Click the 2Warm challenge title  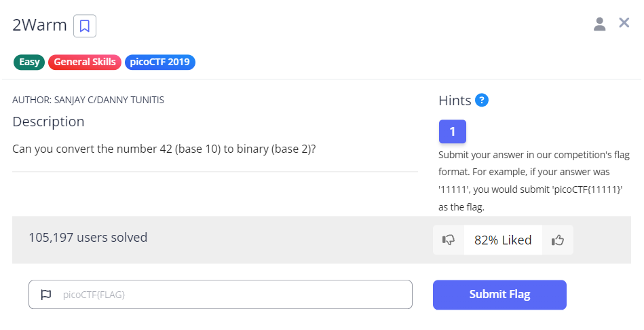point(40,26)
